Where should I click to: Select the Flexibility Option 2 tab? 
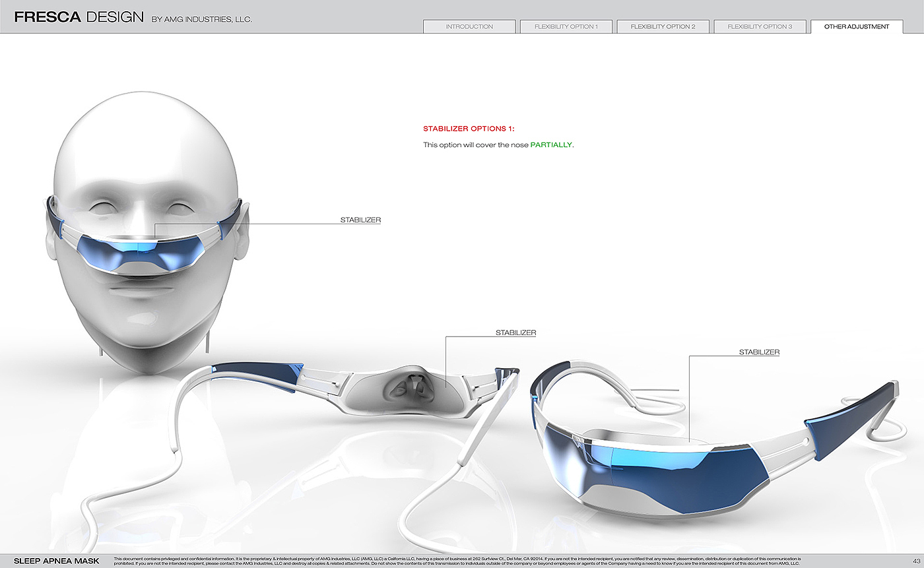tap(663, 26)
